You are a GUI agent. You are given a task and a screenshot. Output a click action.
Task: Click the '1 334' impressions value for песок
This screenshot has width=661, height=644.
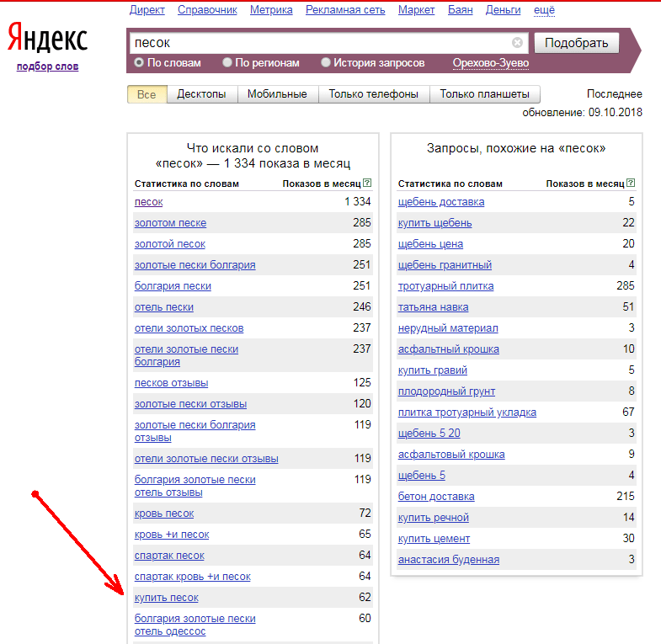click(358, 201)
